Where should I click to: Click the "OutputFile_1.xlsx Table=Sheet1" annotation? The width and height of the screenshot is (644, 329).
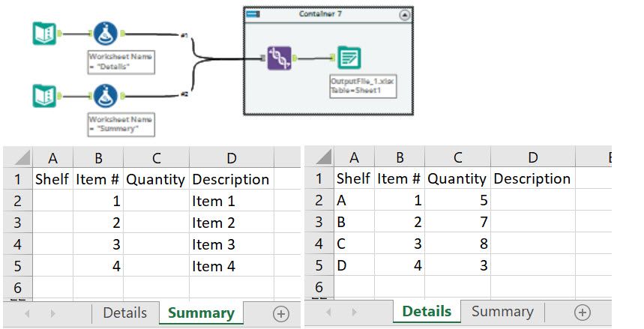pos(361,85)
